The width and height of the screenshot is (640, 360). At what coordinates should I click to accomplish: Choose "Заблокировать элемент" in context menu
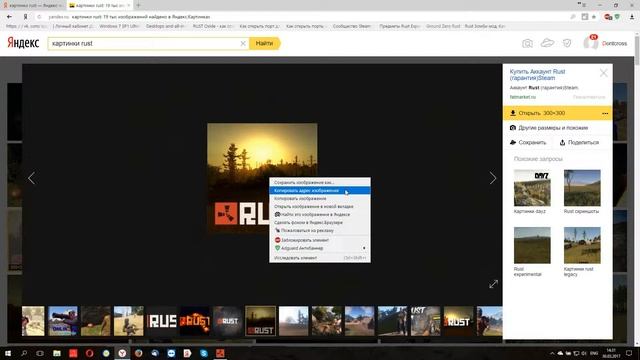click(x=320, y=240)
